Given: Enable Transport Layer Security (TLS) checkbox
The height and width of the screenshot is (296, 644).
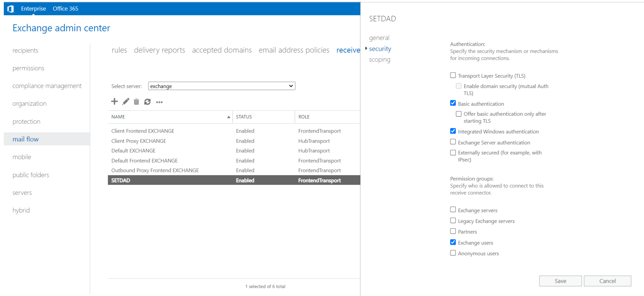Looking at the screenshot, I should (x=453, y=75).
